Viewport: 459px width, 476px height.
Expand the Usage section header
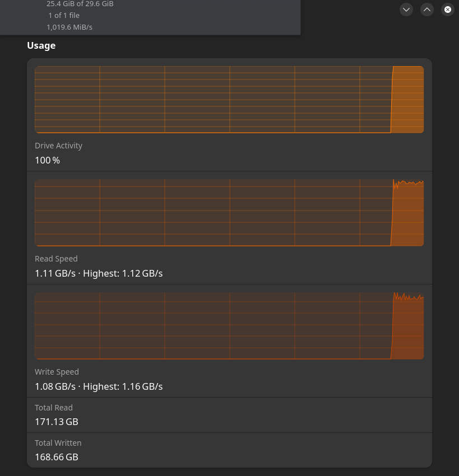(41, 45)
